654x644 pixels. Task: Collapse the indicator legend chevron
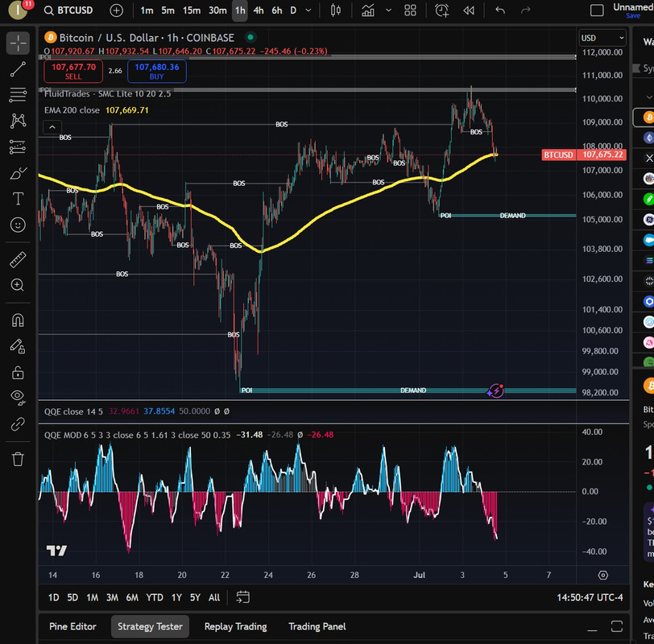click(52, 127)
